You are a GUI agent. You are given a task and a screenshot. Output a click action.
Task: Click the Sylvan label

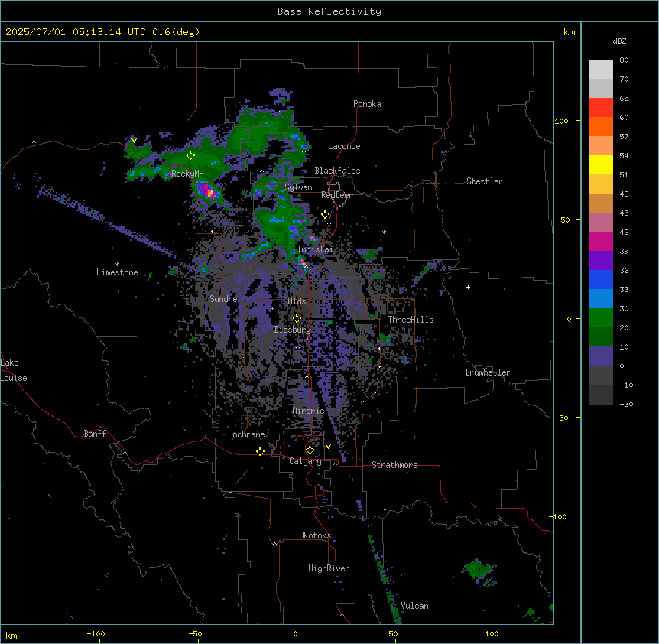point(298,187)
